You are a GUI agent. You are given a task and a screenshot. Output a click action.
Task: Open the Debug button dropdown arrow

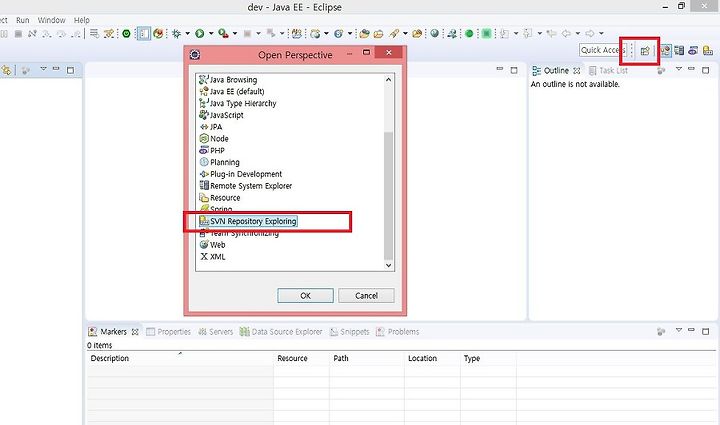tap(187, 34)
